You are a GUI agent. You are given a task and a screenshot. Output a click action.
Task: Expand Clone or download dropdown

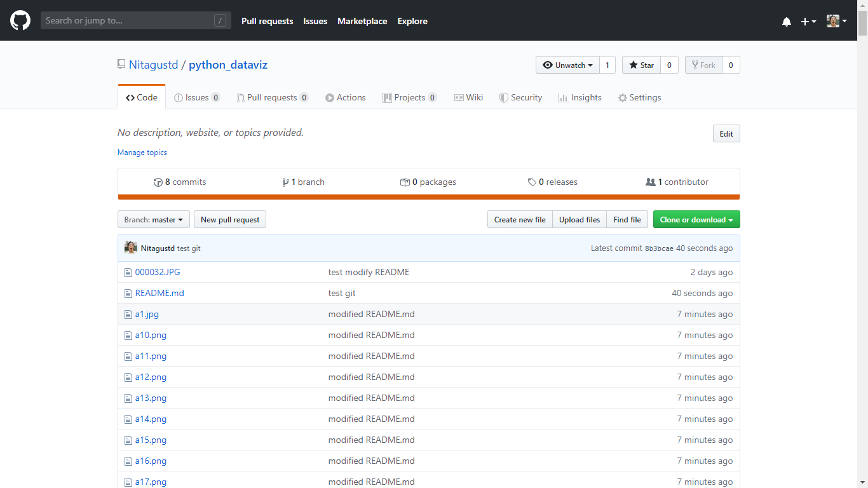[x=696, y=219]
